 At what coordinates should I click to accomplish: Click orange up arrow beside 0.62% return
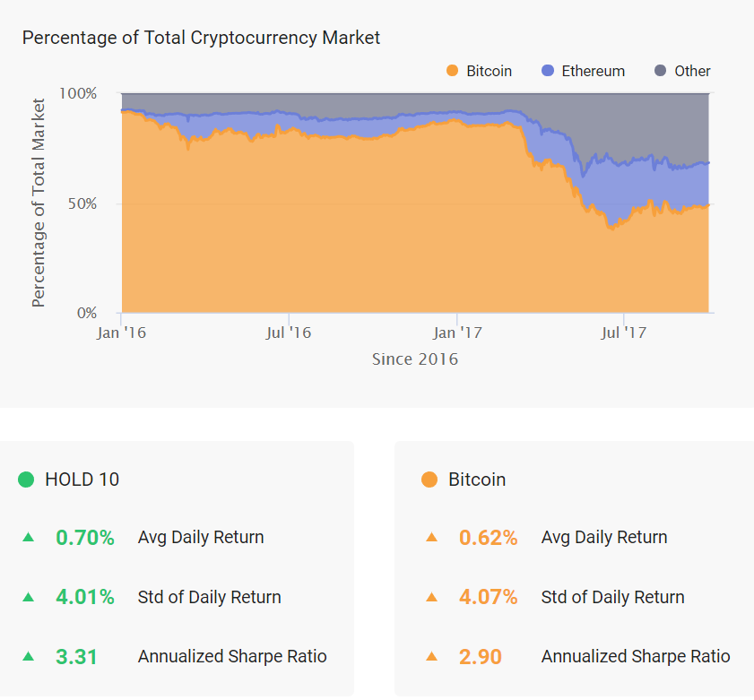point(432,537)
